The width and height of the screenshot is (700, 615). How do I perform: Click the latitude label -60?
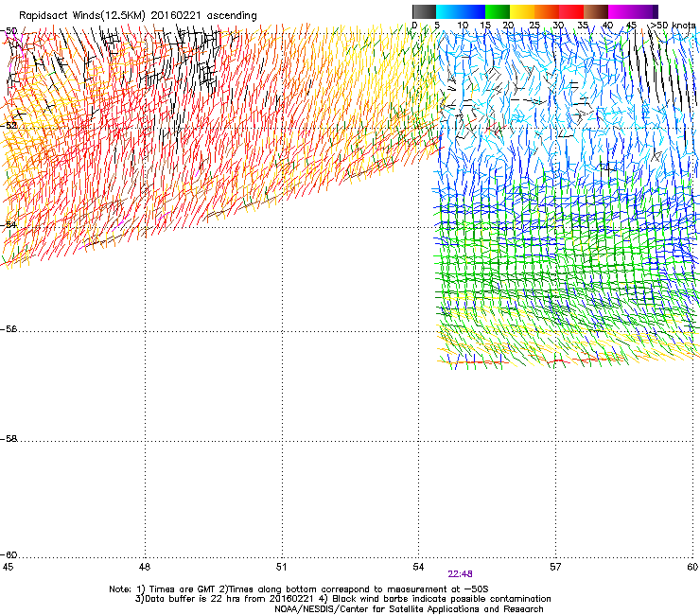point(9,555)
